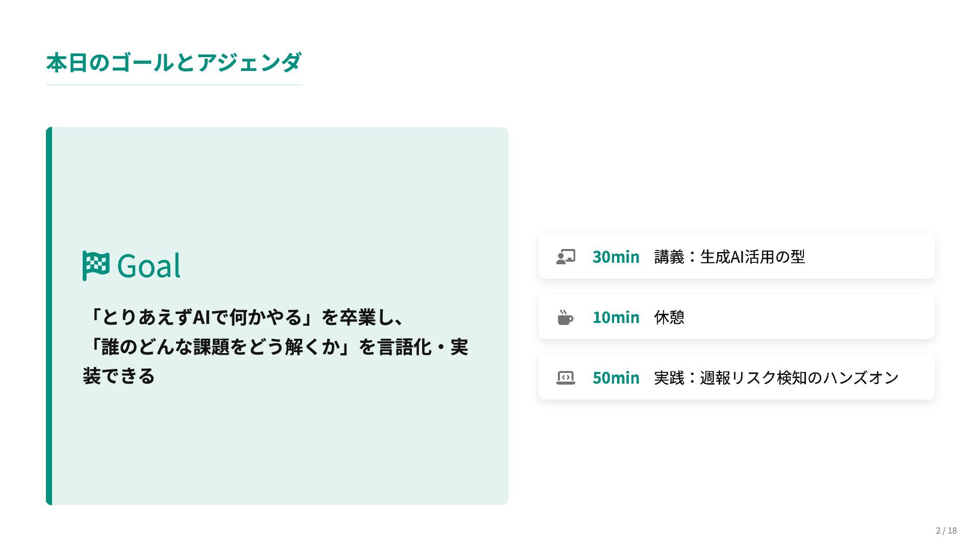Click the page number '2 / 18'
The width and height of the screenshot is (980, 551).
pyautogui.click(x=946, y=531)
